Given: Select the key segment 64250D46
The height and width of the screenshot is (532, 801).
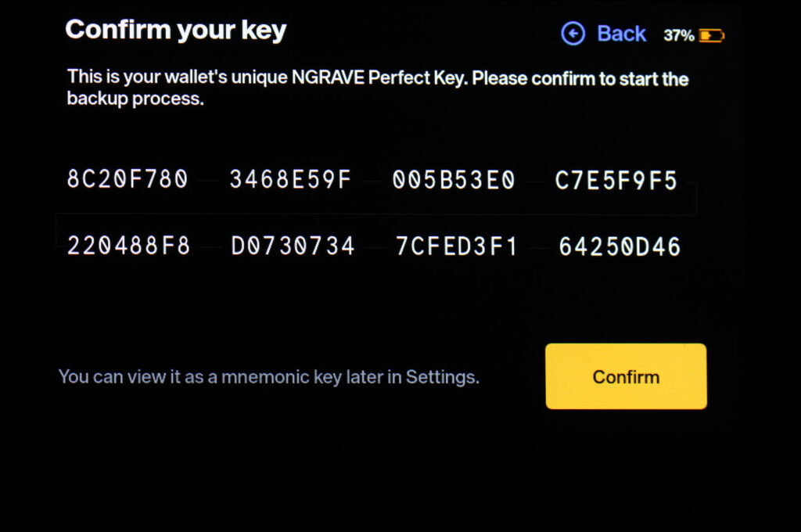Looking at the screenshot, I should tap(620, 247).
